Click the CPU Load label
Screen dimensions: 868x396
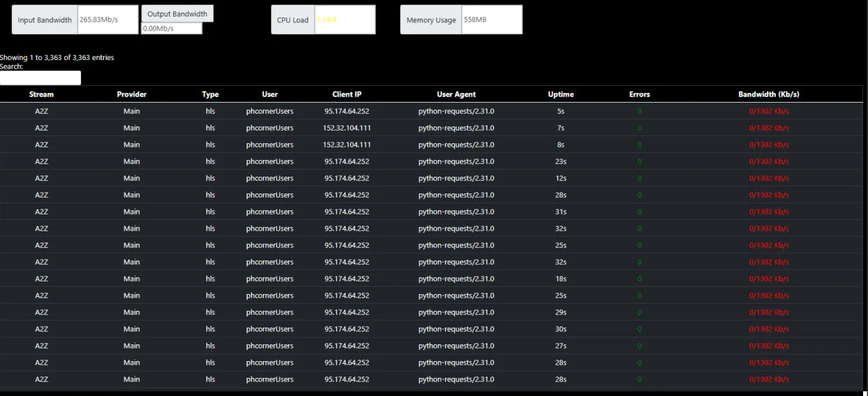point(293,20)
